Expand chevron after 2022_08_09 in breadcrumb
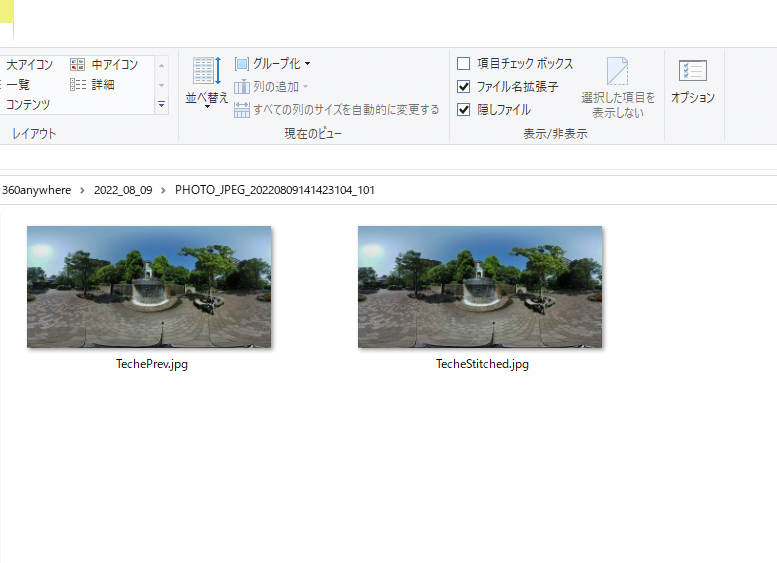777x563 pixels. tap(163, 190)
